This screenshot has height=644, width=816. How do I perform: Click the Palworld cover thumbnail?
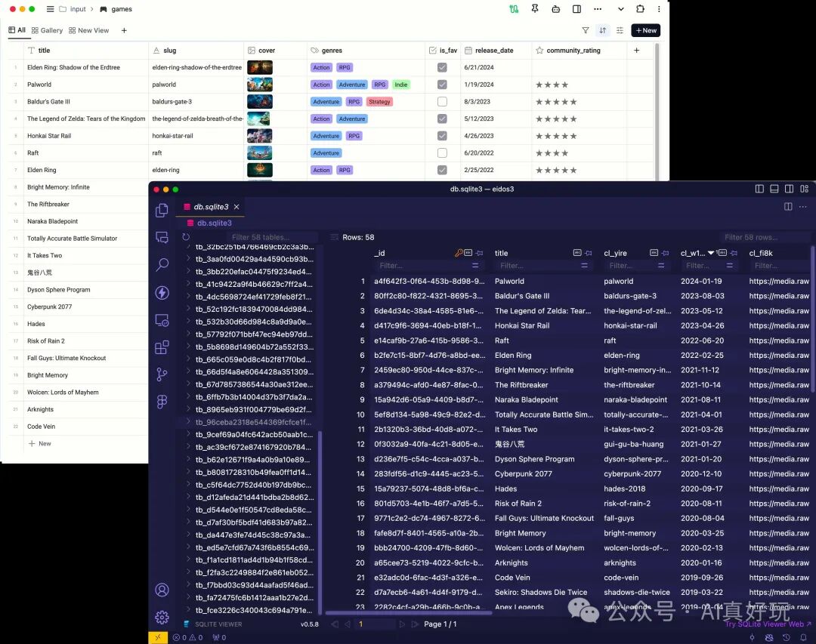(259, 85)
